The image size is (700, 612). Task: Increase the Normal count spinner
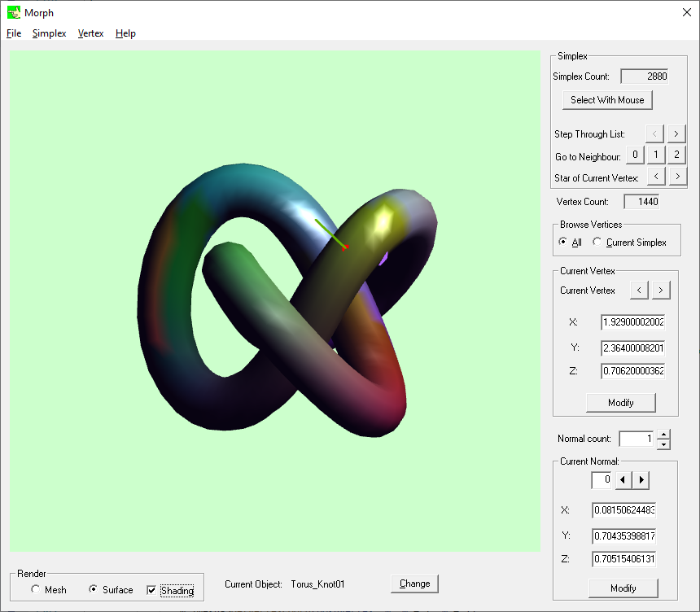click(663, 435)
